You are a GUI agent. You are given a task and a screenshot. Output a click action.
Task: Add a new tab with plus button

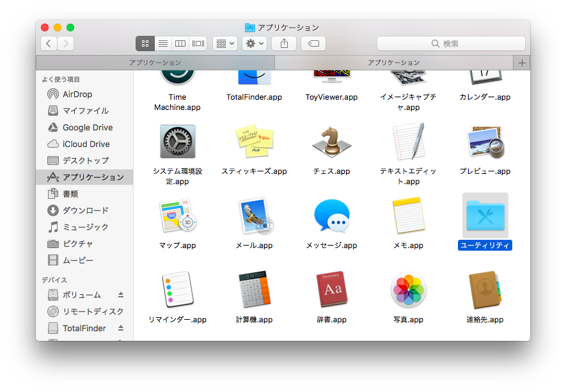click(522, 63)
